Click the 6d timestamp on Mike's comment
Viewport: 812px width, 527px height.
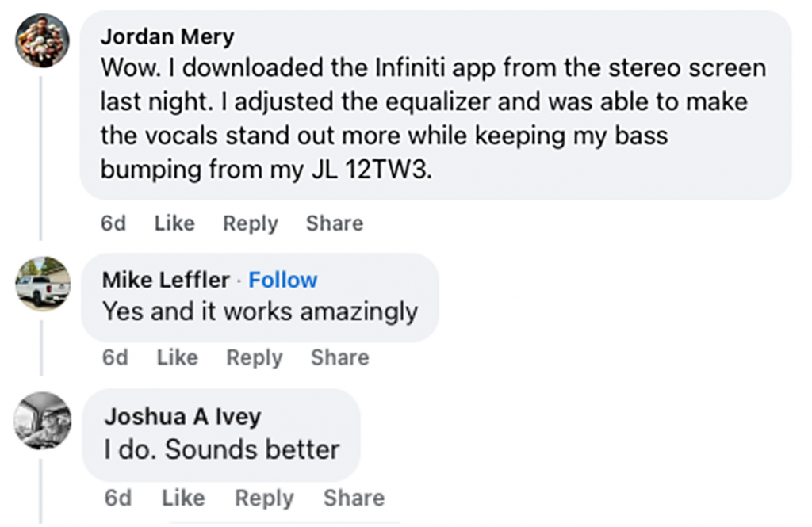(115, 358)
